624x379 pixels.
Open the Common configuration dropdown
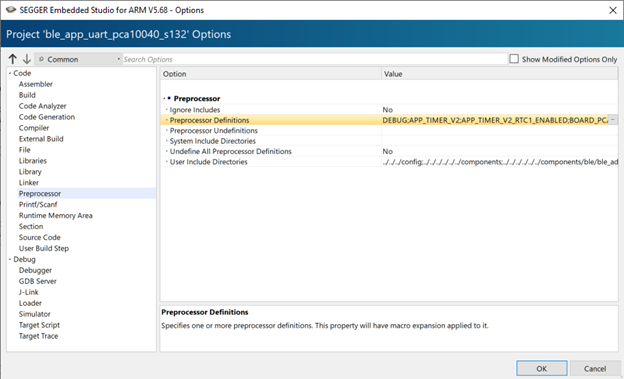78,59
